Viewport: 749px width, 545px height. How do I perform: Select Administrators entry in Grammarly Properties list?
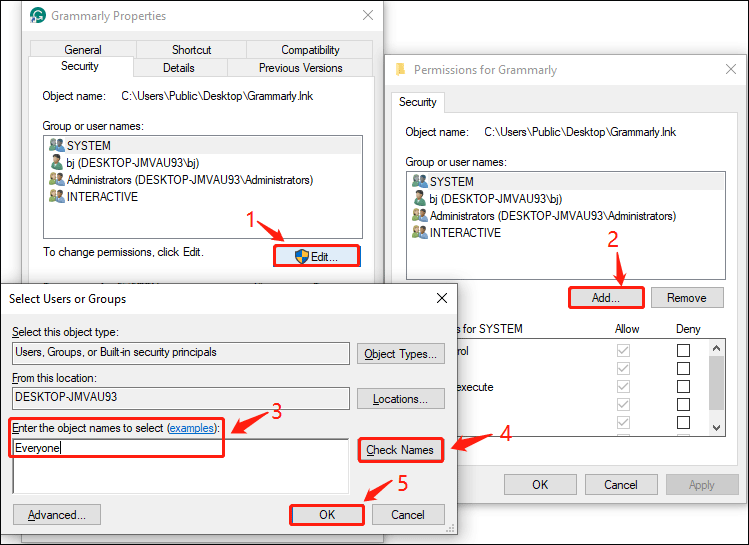pyautogui.click(x=203, y=180)
